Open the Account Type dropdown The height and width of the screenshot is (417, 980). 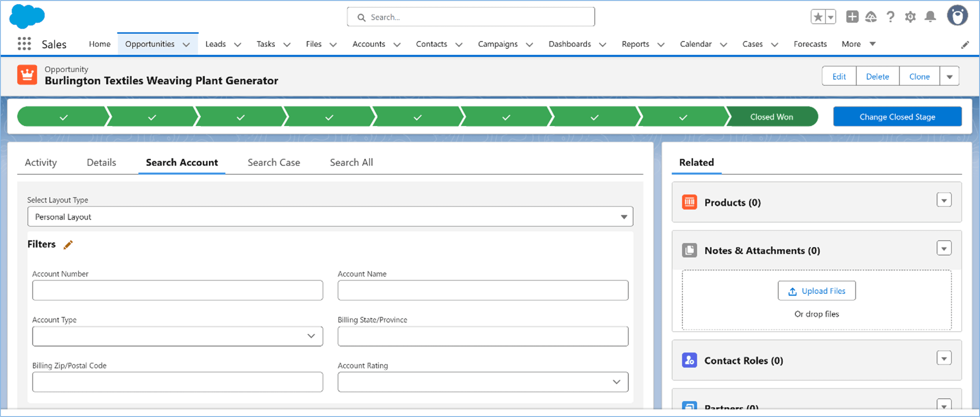pyautogui.click(x=177, y=336)
